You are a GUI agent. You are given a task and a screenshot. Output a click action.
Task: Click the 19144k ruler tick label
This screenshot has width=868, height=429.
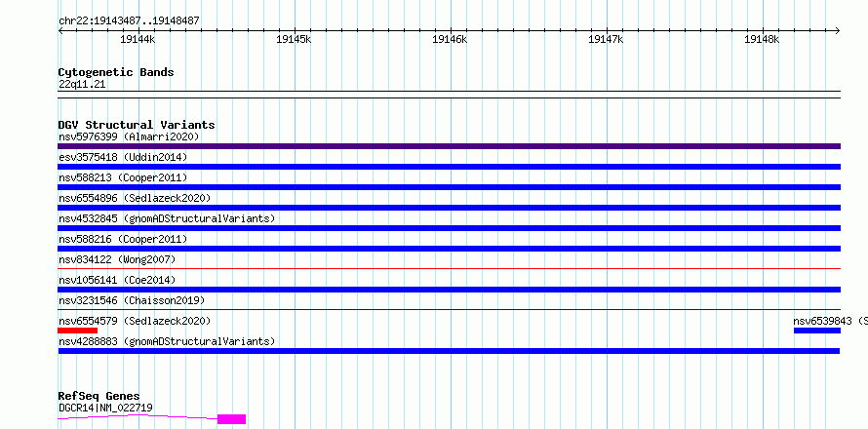138,39
